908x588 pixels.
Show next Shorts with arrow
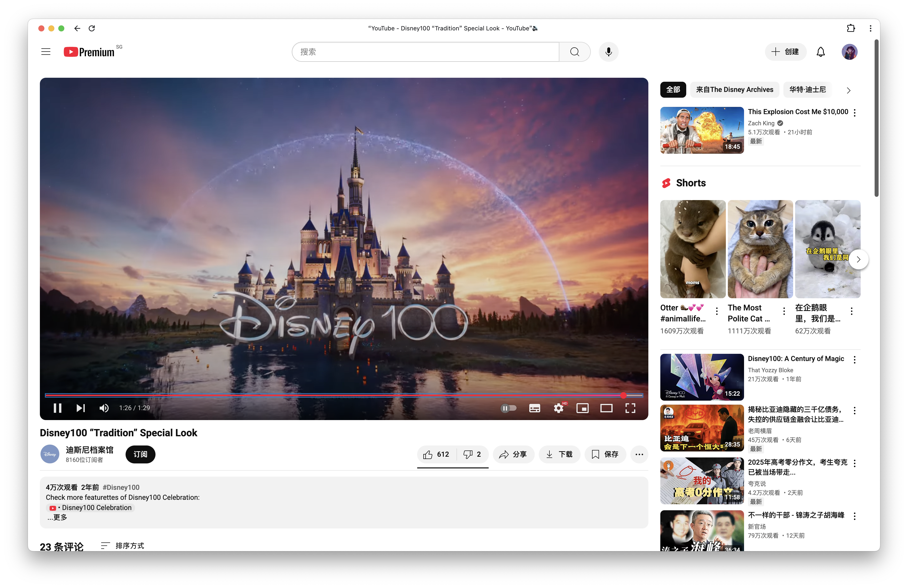(x=858, y=259)
